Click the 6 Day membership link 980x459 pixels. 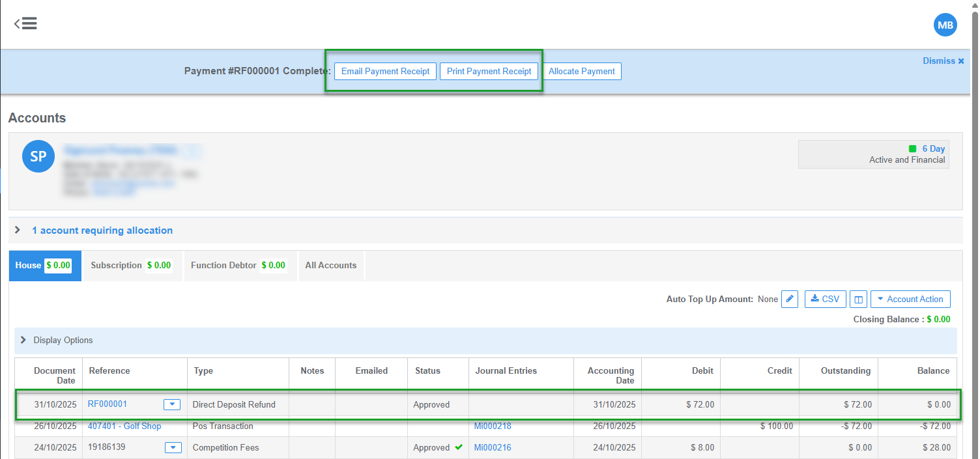pos(933,149)
